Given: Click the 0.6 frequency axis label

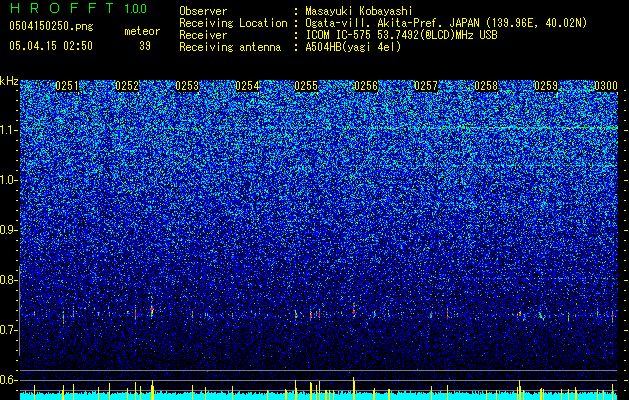Looking at the screenshot, I should [x=8, y=380].
